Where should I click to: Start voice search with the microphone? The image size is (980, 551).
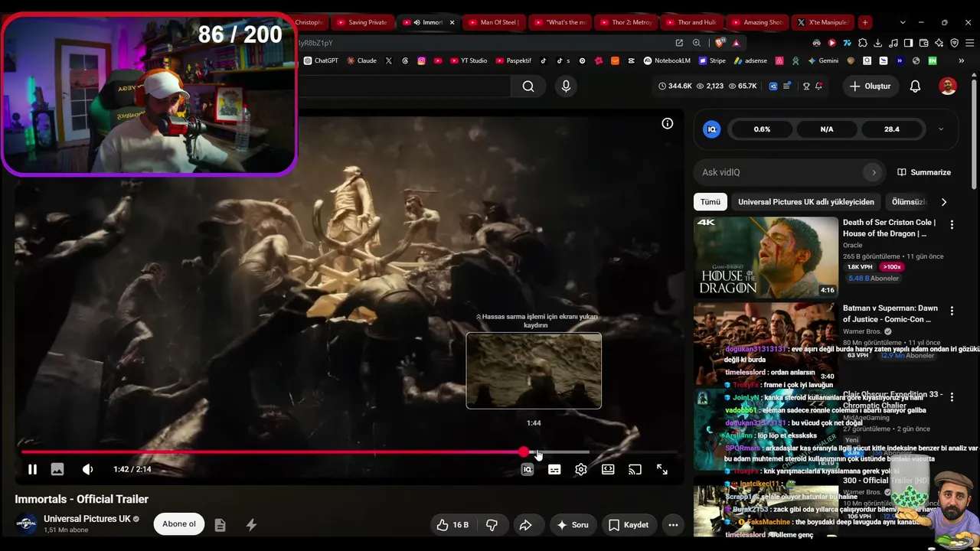566,86
